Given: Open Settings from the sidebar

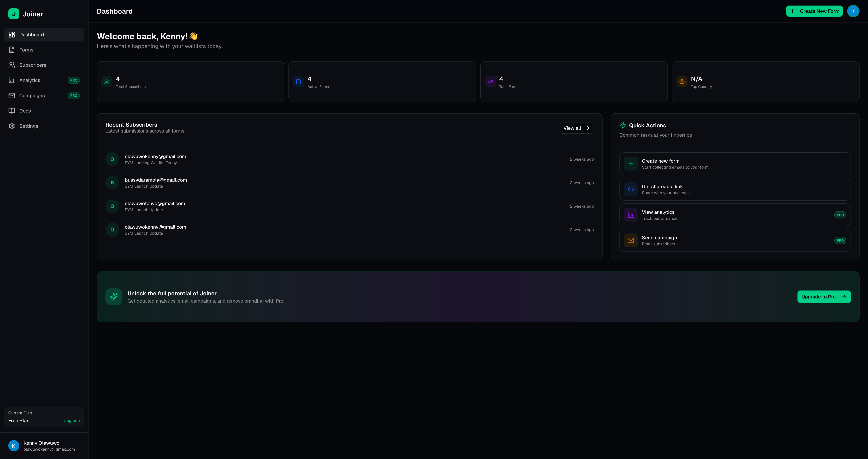Looking at the screenshot, I should (29, 126).
